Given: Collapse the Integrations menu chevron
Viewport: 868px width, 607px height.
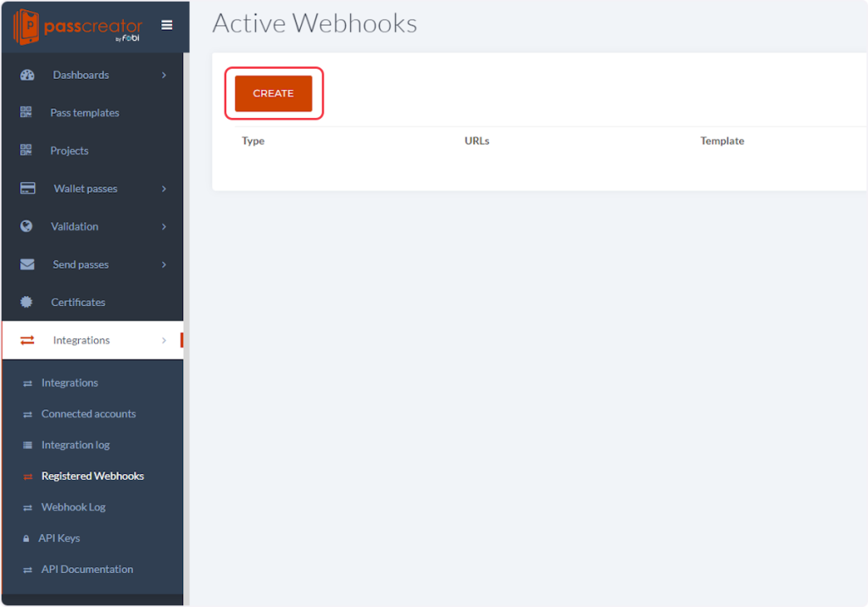Looking at the screenshot, I should pos(164,341).
